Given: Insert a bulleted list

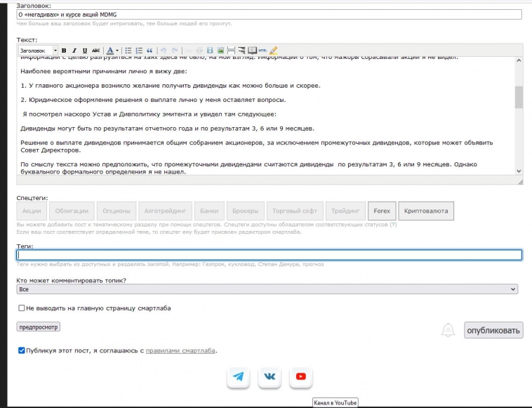Looking at the screenshot, I should click(x=128, y=51).
